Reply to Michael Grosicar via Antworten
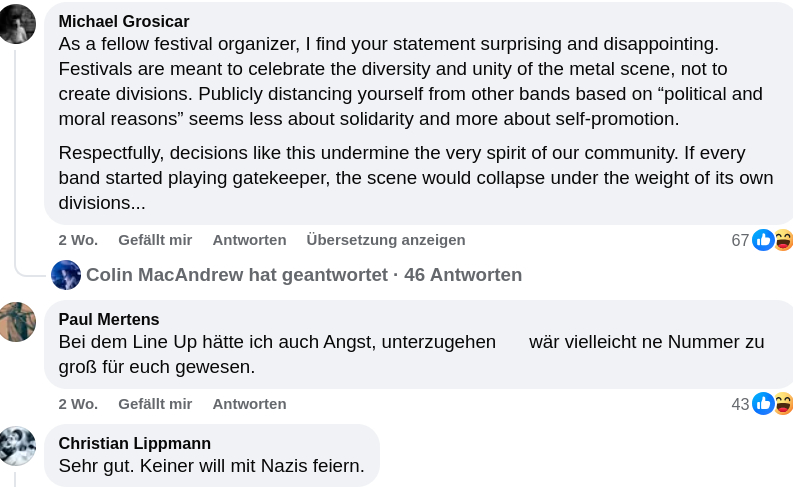The height and width of the screenshot is (487, 793). pos(249,240)
